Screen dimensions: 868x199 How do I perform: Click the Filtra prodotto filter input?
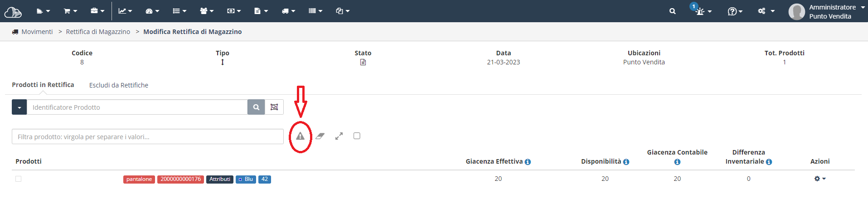point(148,136)
